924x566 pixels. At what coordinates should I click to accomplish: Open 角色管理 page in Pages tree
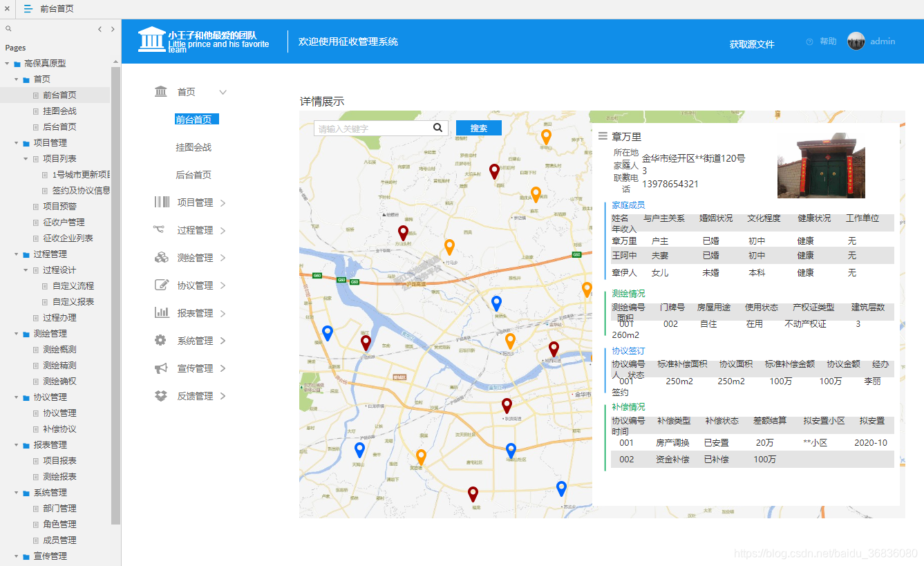(x=59, y=525)
